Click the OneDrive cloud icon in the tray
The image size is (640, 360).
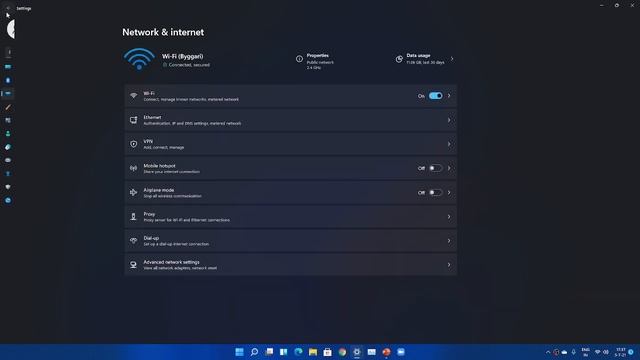pos(564,352)
